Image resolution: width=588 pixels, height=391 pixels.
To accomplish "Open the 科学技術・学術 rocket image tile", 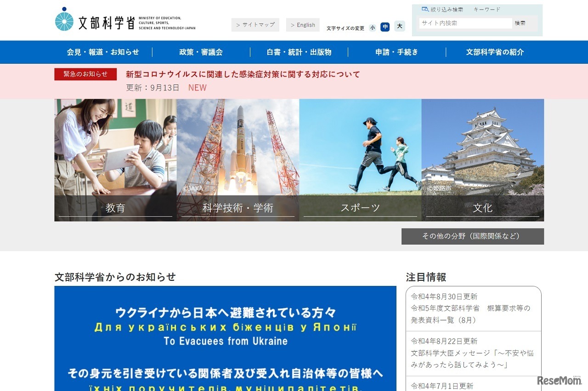I will (238, 160).
